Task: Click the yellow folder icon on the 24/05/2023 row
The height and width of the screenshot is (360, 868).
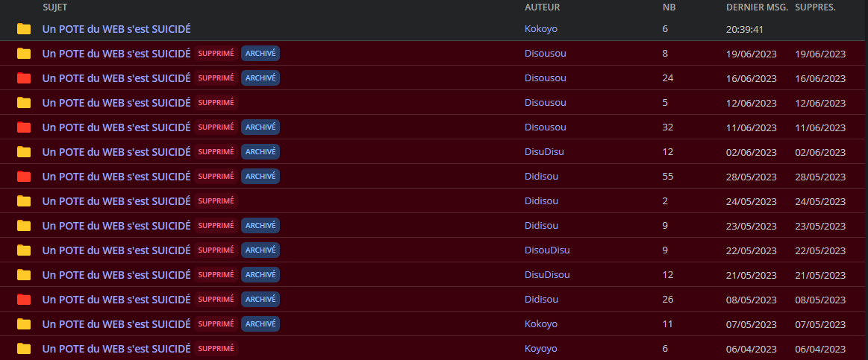Action: (x=24, y=201)
